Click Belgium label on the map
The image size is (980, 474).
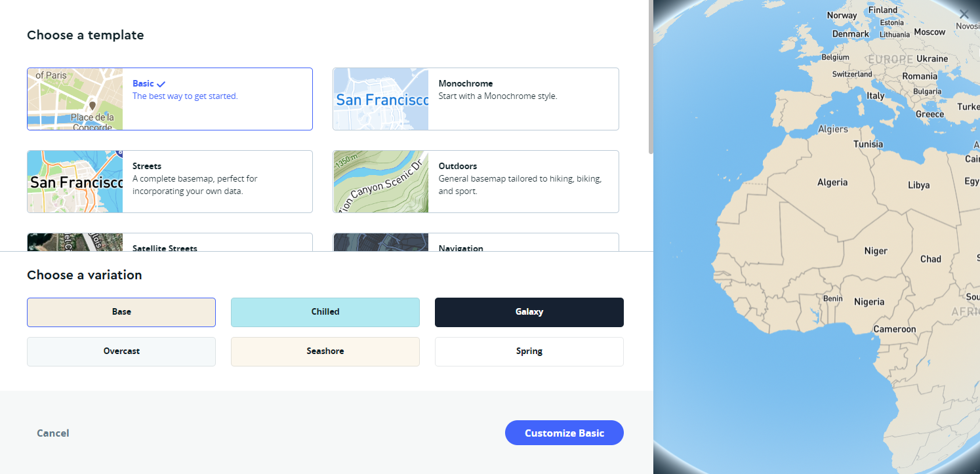click(x=835, y=57)
